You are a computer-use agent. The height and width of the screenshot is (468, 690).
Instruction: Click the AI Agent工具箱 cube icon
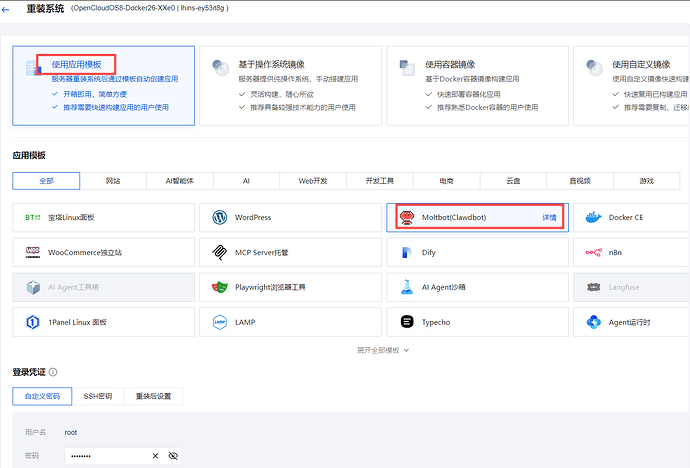(x=33, y=287)
